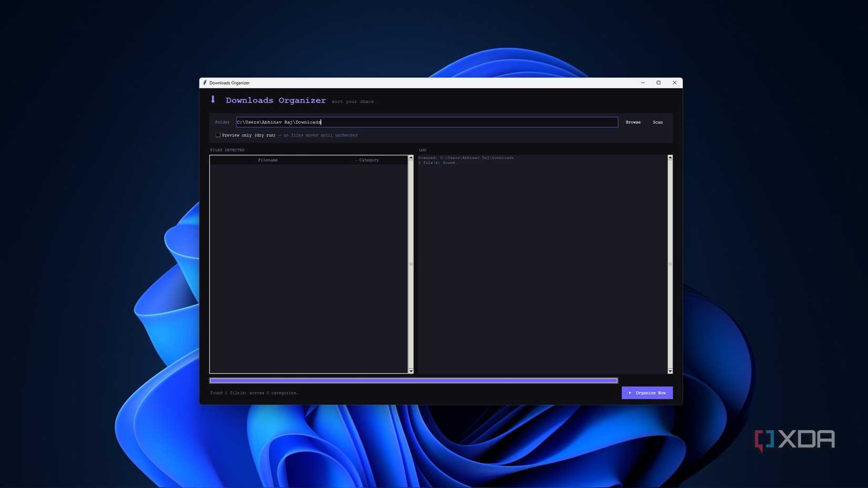Open the Browse folder dialog
Viewport: 868px width, 488px height.
pos(633,122)
